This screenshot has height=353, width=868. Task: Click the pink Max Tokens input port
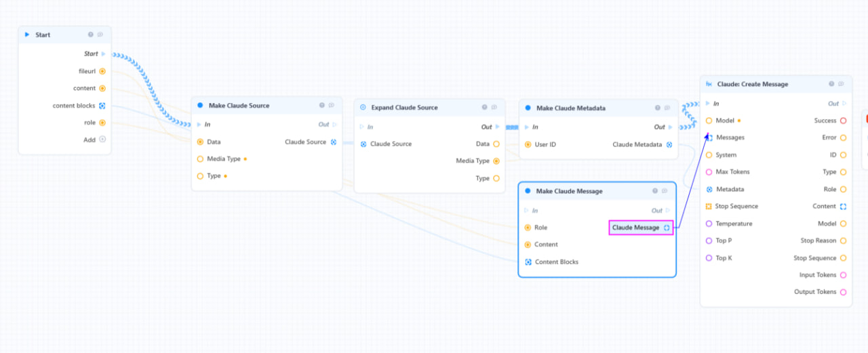click(709, 172)
